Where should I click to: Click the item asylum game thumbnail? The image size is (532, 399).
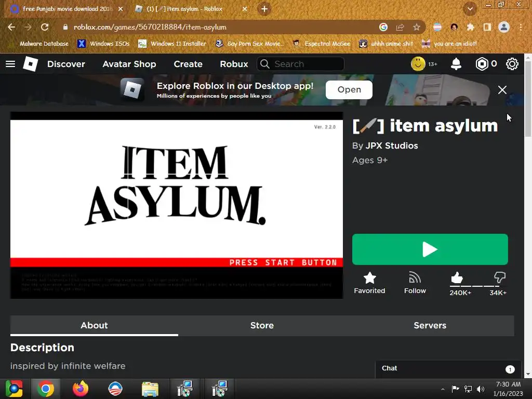point(177,205)
